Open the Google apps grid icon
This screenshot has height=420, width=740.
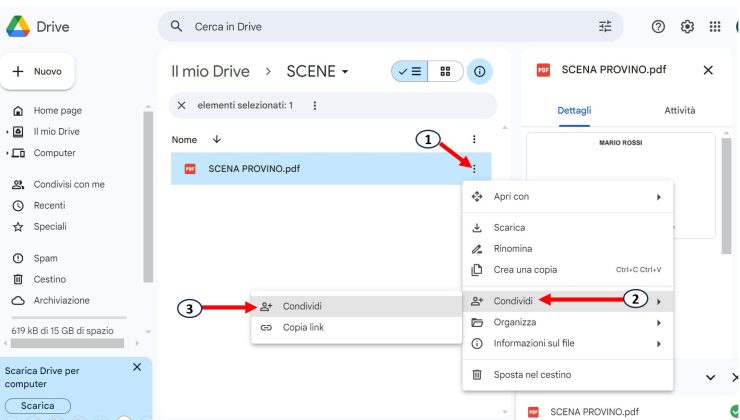point(715,27)
